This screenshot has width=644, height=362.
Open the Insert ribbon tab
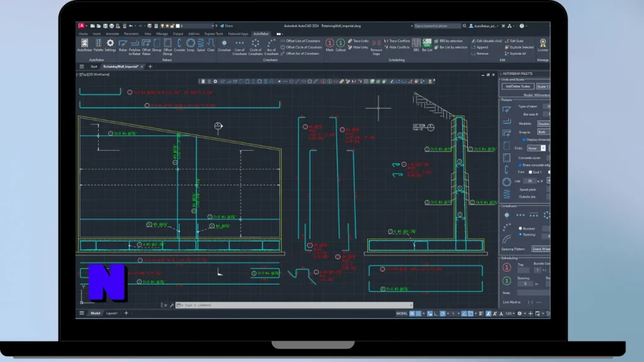96,34
